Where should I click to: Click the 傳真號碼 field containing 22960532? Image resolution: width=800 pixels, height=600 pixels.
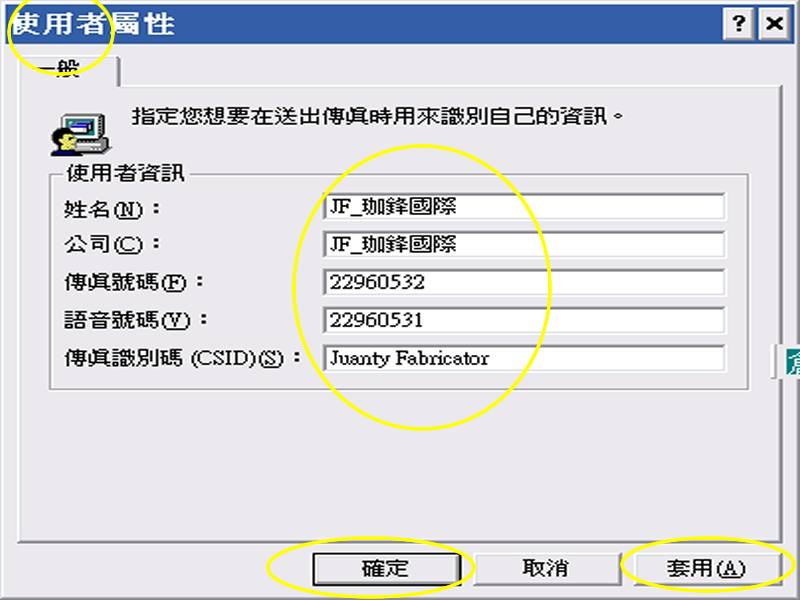[523, 283]
